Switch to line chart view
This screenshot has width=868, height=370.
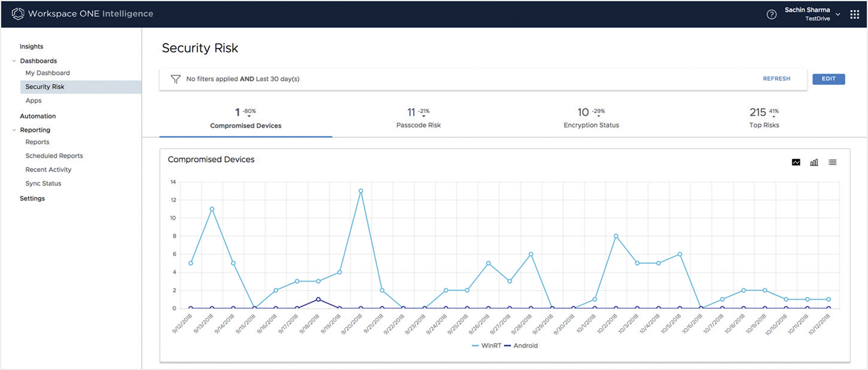tap(796, 162)
